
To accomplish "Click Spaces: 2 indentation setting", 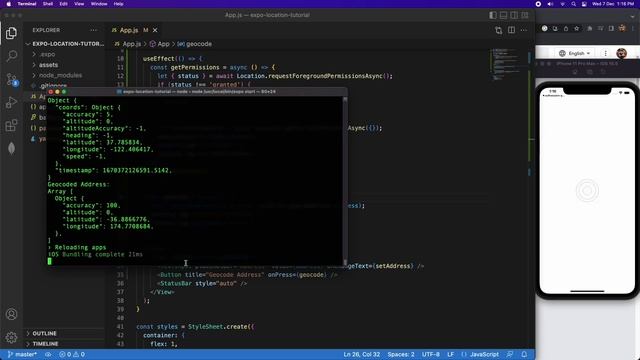I will (x=401, y=354).
